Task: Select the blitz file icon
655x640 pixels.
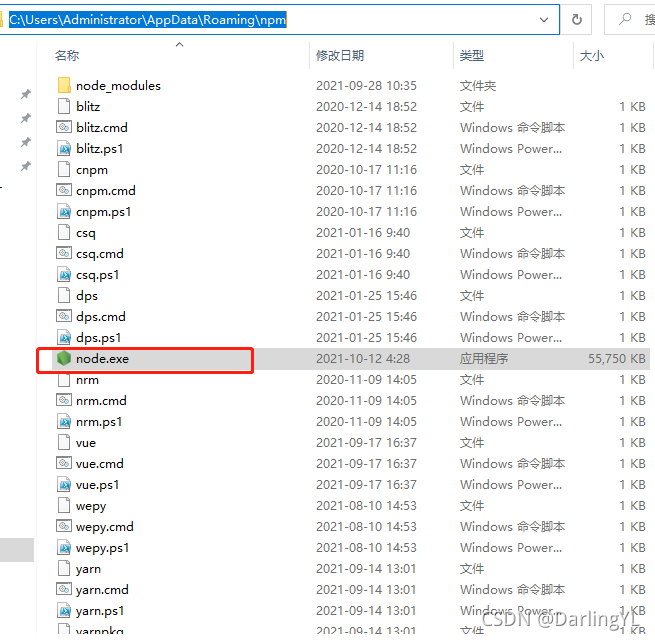Action: (64, 106)
